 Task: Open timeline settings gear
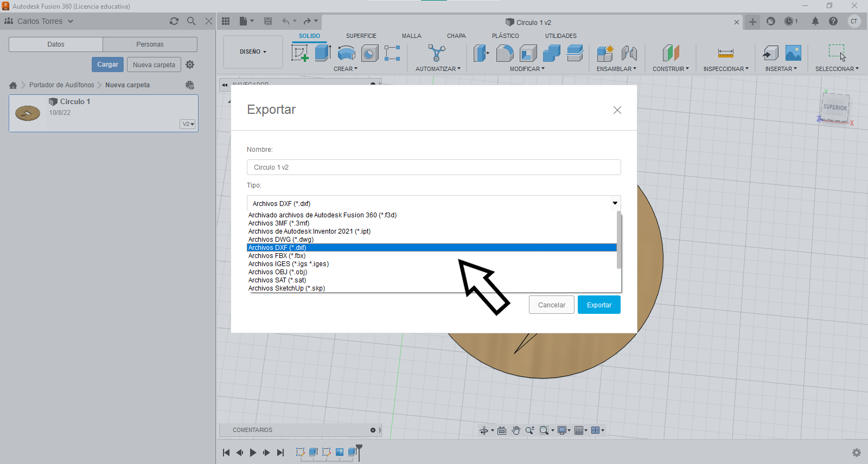[x=857, y=453]
